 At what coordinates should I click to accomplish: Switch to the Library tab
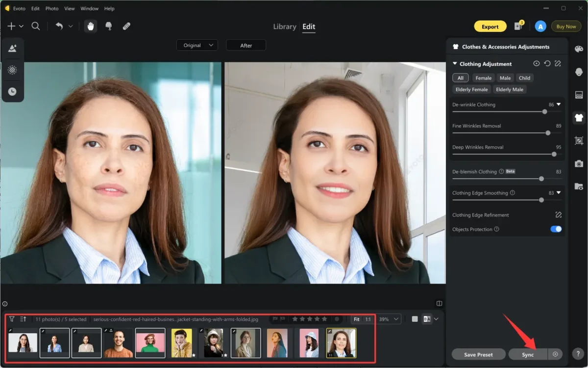285,26
